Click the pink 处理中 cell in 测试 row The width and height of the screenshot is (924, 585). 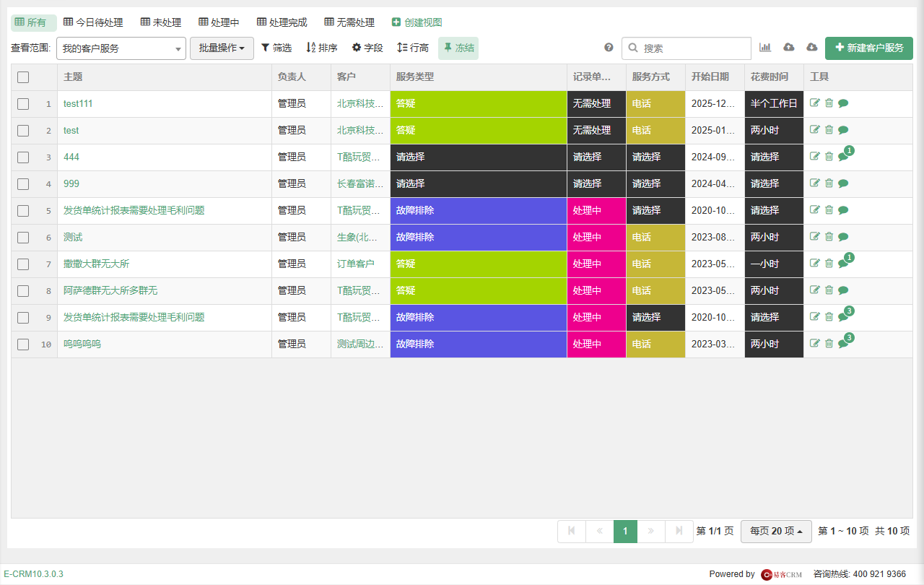(x=596, y=238)
